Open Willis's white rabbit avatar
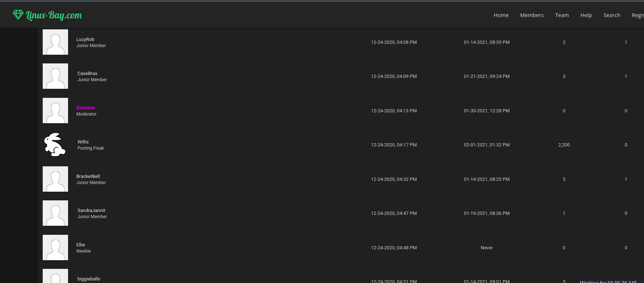The height and width of the screenshot is (283, 644). [x=55, y=145]
